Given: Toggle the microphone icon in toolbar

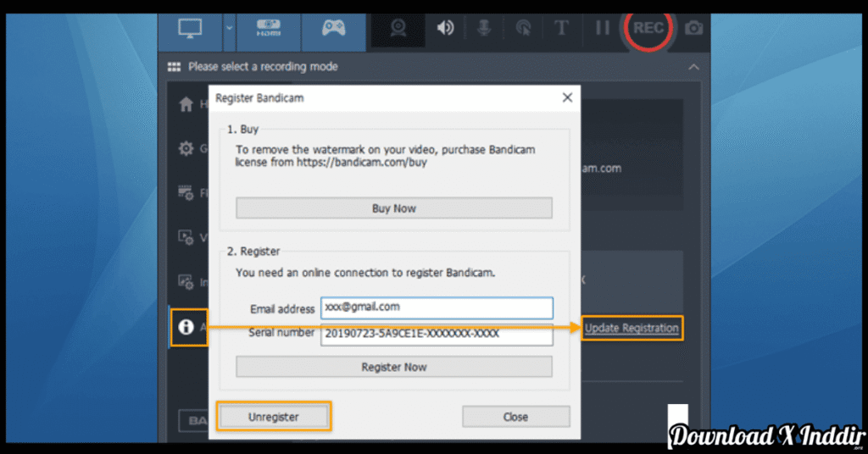Looking at the screenshot, I should pos(484,28).
